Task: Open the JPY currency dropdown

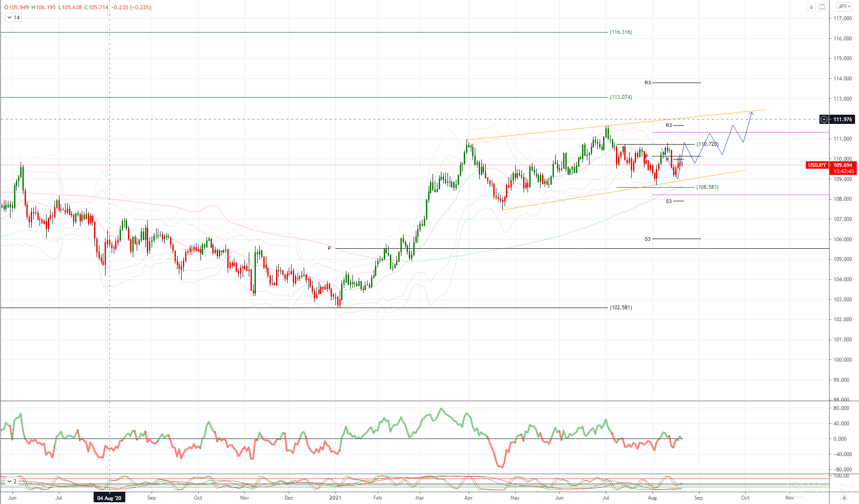Action: tap(844, 7)
